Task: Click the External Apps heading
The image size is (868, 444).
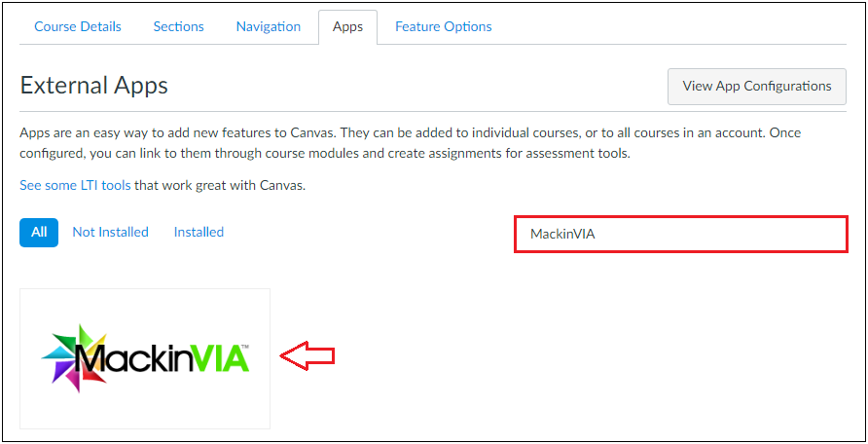Action: (x=94, y=86)
